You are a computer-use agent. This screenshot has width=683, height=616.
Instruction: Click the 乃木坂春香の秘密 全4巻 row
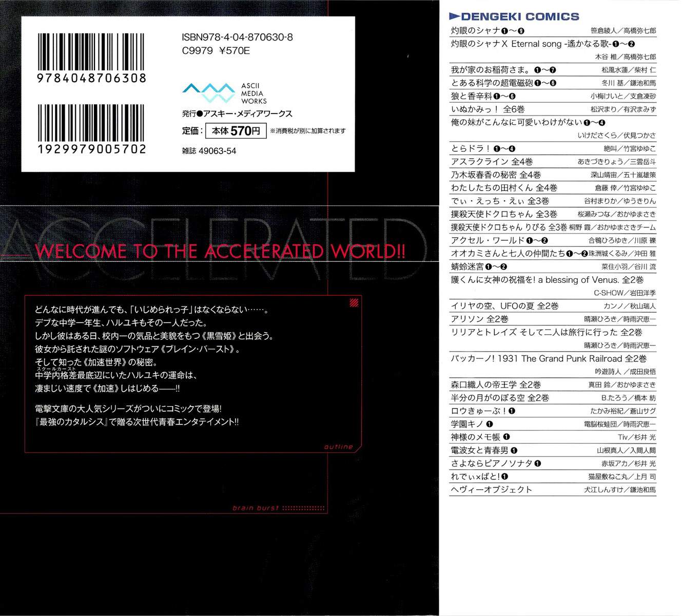point(553,175)
